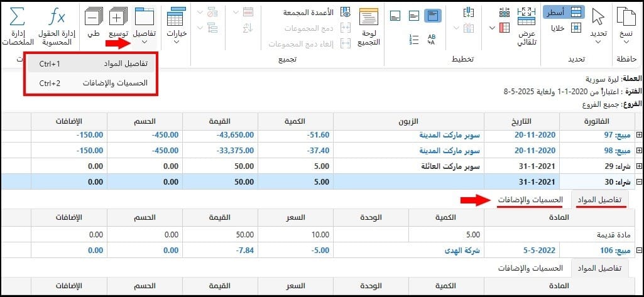The width and height of the screenshot is (644, 297).
Task: Click the numbered list icon in تخطيط
Action: pos(414,40)
